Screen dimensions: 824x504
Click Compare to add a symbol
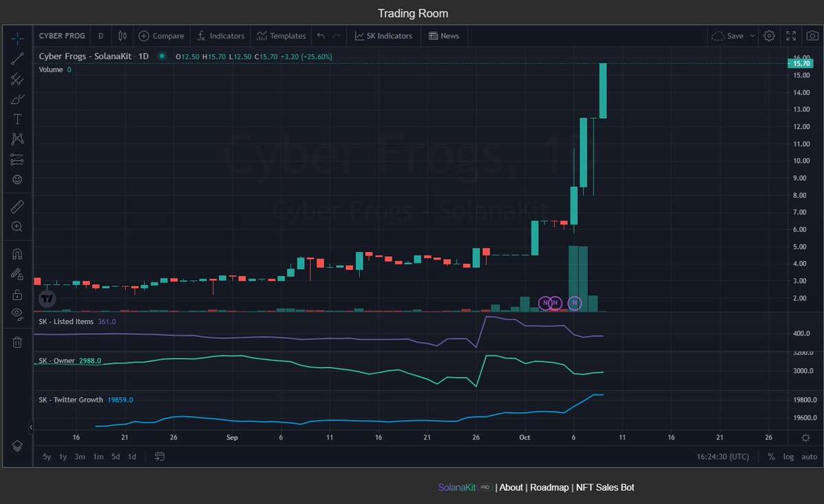[161, 36]
